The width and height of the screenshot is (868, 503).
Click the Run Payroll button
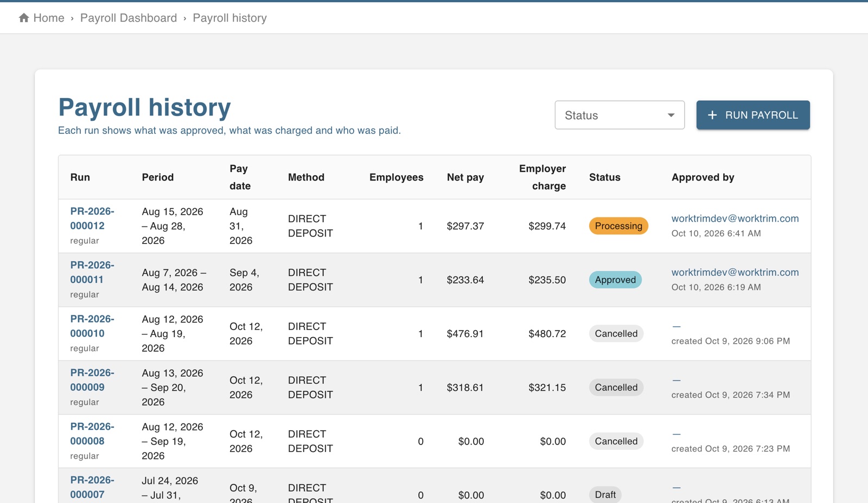(x=753, y=115)
